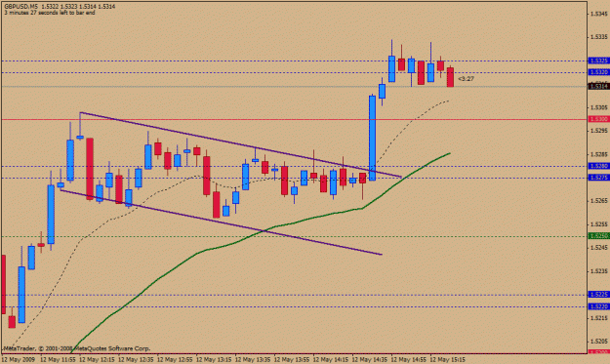The height and width of the screenshot is (364, 610).
Task: Click the '12 May 12:35' time label
Action: [x=136, y=360]
